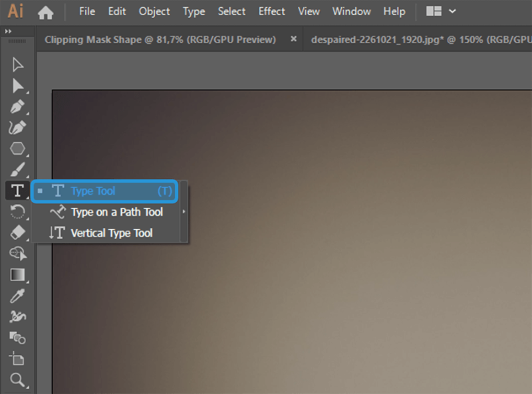Image resolution: width=532 pixels, height=394 pixels.
Task: Select the Direct Selection tool
Action: click(17, 86)
